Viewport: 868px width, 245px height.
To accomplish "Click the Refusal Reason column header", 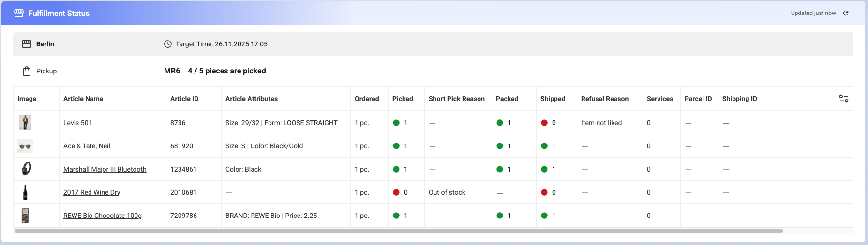I will tap(604, 99).
